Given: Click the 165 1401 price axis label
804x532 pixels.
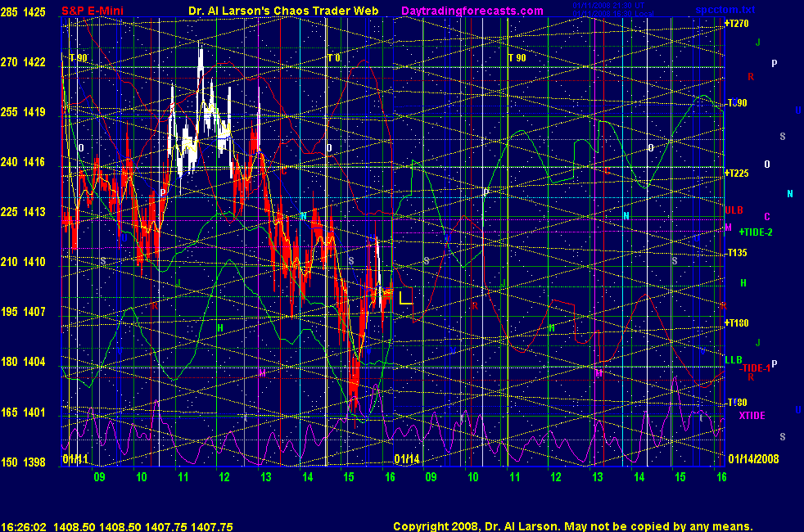Looking at the screenshot, I should tap(23, 412).
